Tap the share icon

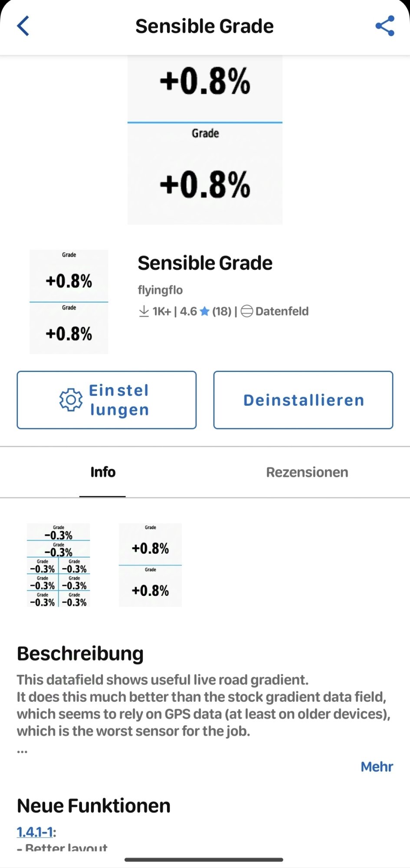(385, 26)
